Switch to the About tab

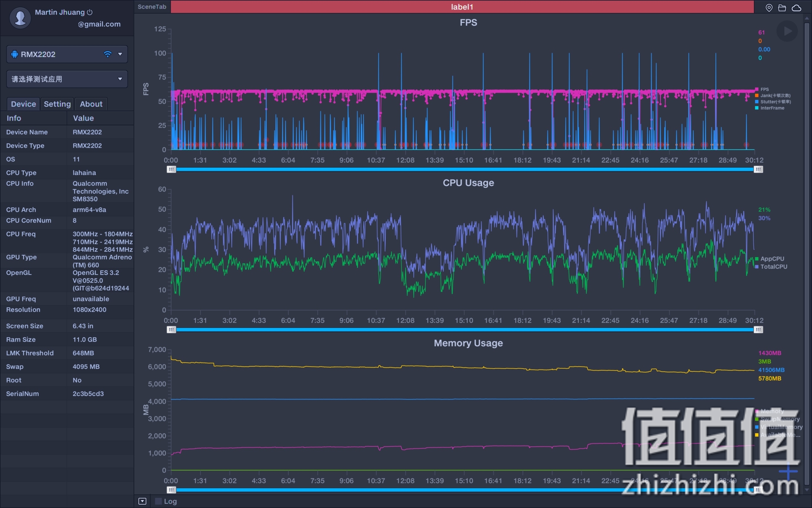[91, 104]
